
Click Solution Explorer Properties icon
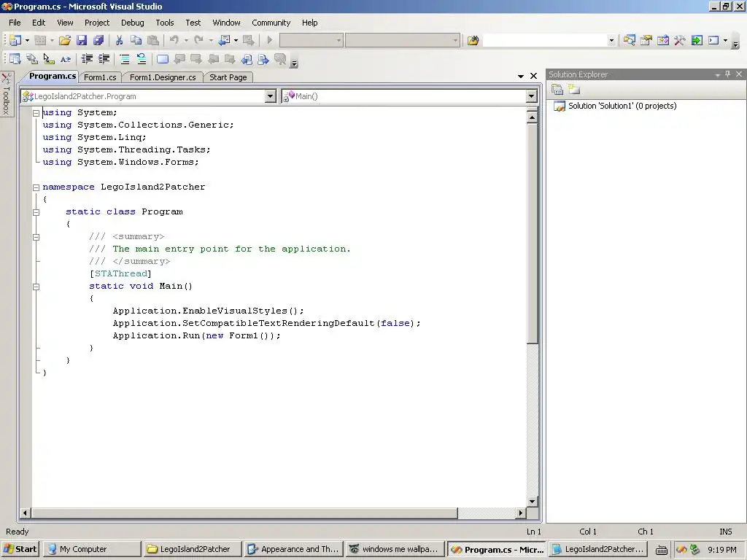[557, 89]
